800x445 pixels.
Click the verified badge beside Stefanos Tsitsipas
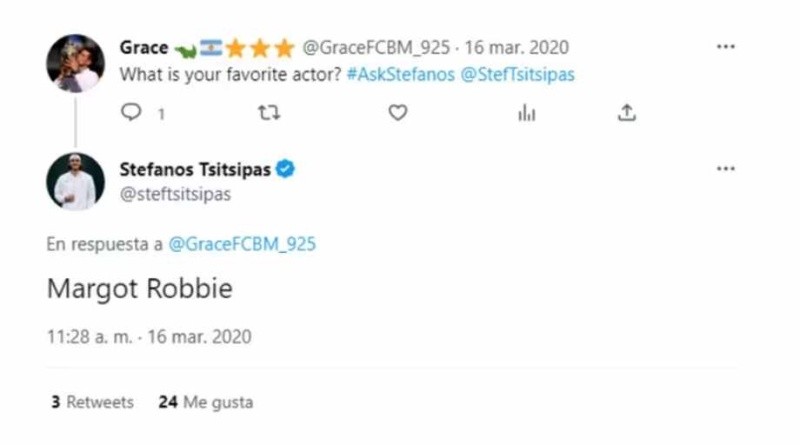click(x=285, y=170)
